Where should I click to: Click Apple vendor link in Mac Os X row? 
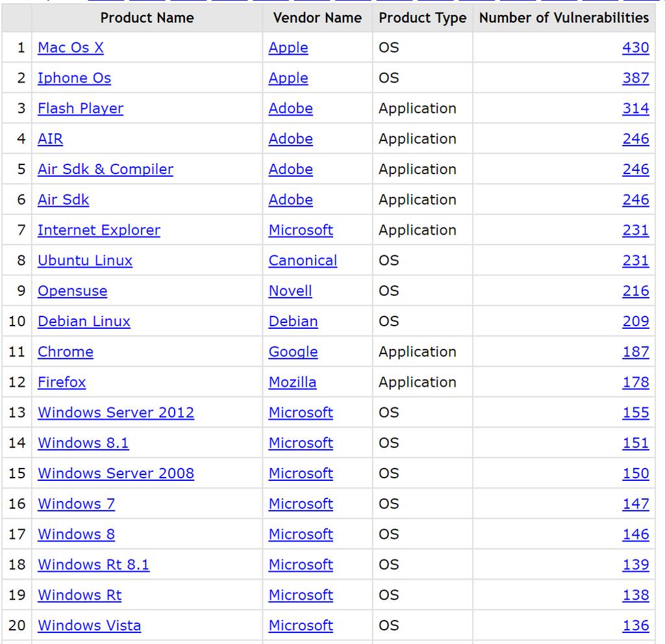[288, 47]
